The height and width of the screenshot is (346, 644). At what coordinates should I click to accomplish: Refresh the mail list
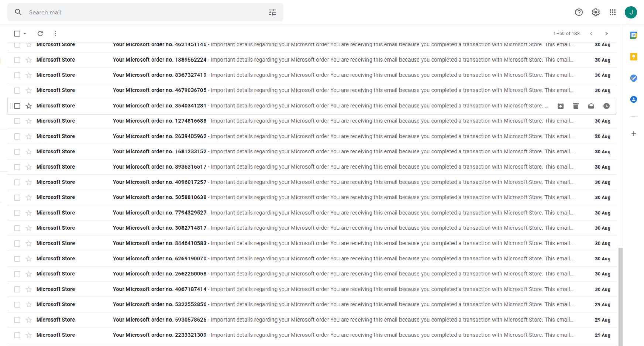coord(40,34)
